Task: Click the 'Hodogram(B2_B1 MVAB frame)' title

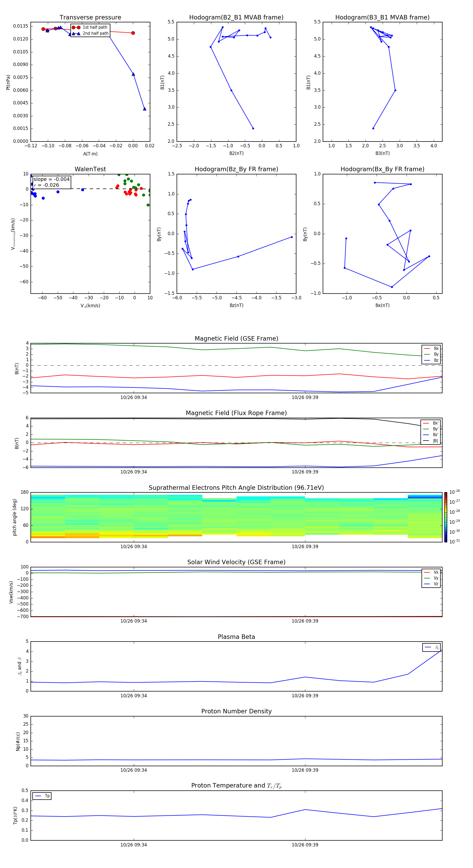Action: pyautogui.click(x=236, y=18)
